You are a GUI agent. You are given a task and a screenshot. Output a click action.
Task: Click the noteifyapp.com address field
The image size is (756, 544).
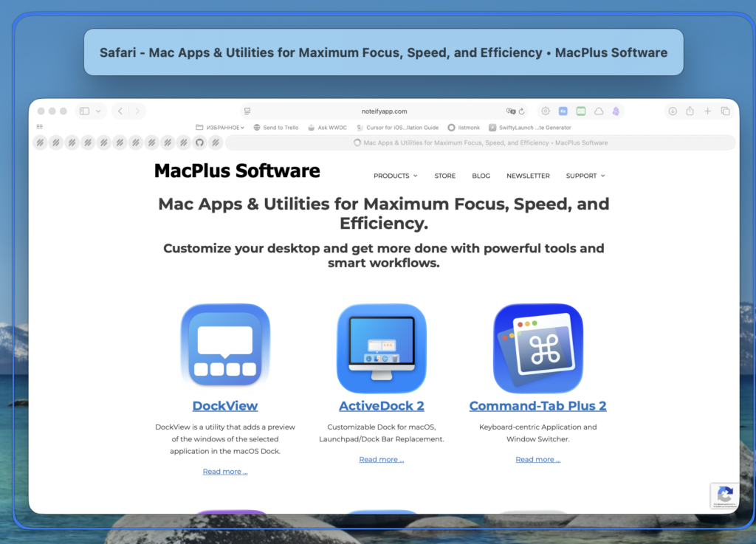[385, 111]
